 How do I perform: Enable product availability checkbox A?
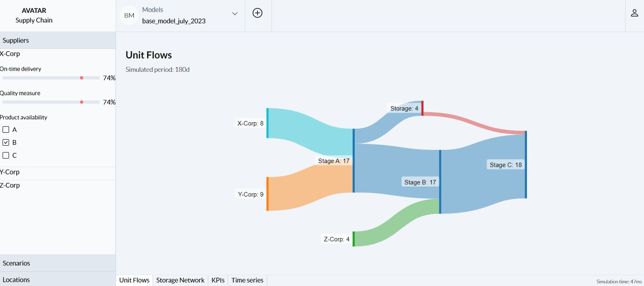6,129
